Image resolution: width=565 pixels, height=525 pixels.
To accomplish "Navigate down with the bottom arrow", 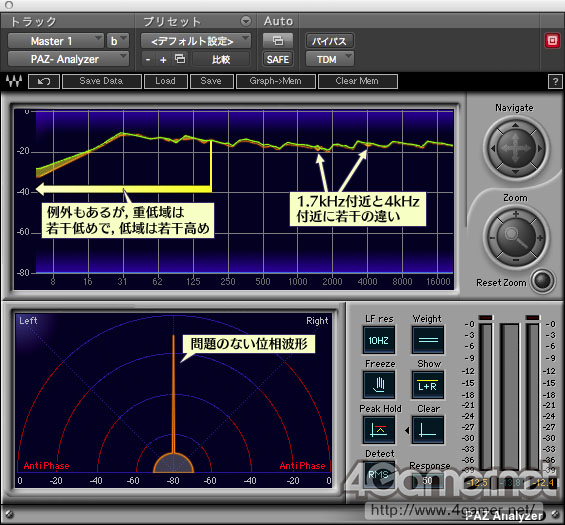I will point(515,172).
